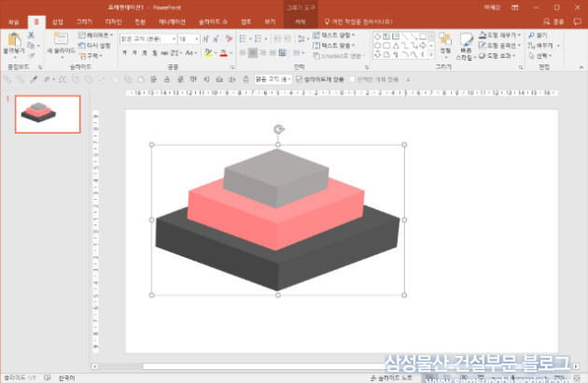Click the Find (찾기) button
The width and height of the screenshot is (588, 383).
(x=539, y=35)
